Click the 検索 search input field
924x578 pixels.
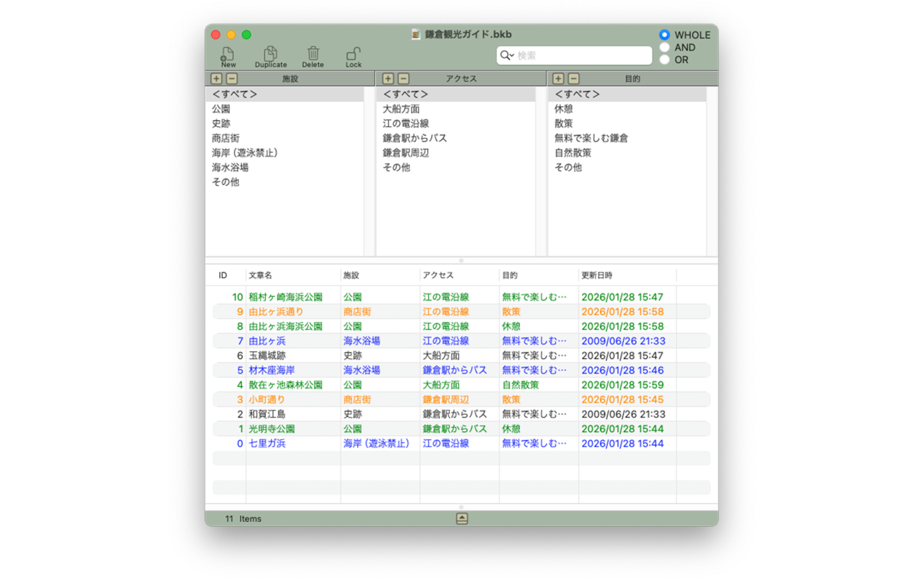coord(581,56)
